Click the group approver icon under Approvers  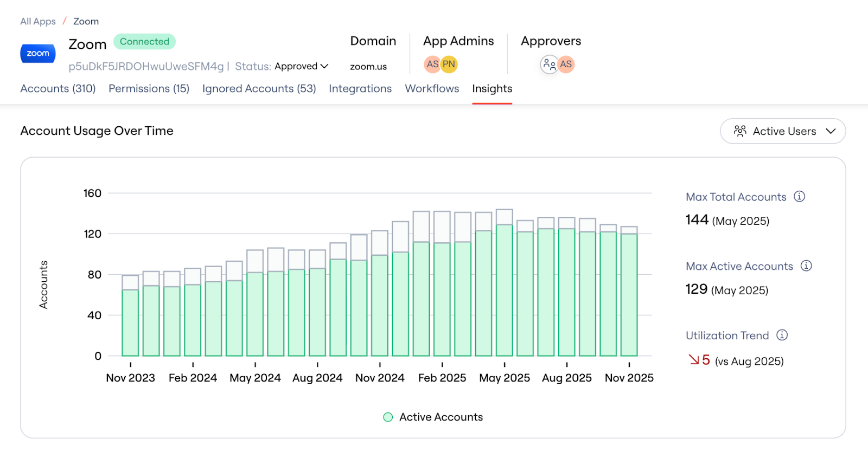549,64
